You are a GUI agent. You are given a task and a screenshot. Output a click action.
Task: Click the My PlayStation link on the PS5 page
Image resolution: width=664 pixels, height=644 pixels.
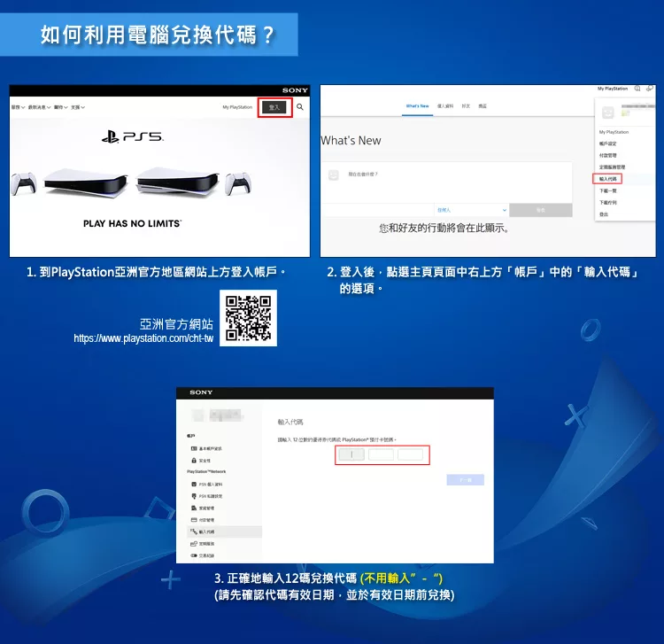click(237, 107)
